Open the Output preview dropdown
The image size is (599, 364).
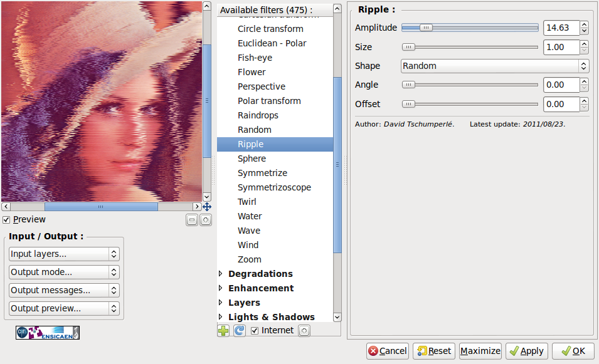(64, 309)
